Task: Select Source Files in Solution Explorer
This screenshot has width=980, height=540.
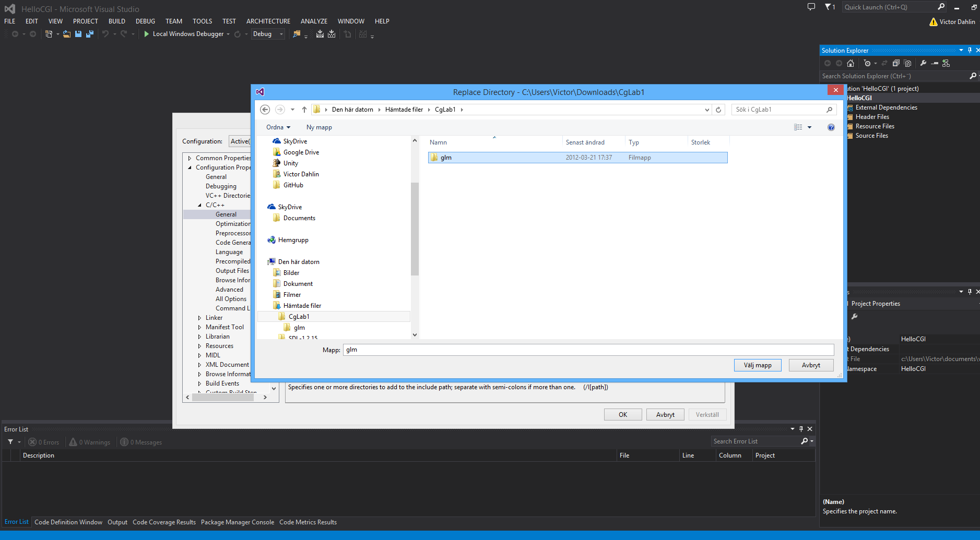Action: (x=871, y=136)
